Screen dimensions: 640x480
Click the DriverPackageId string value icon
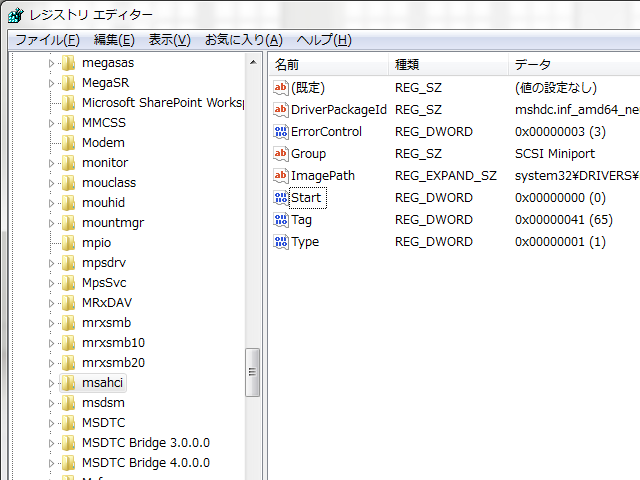(x=280, y=110)
